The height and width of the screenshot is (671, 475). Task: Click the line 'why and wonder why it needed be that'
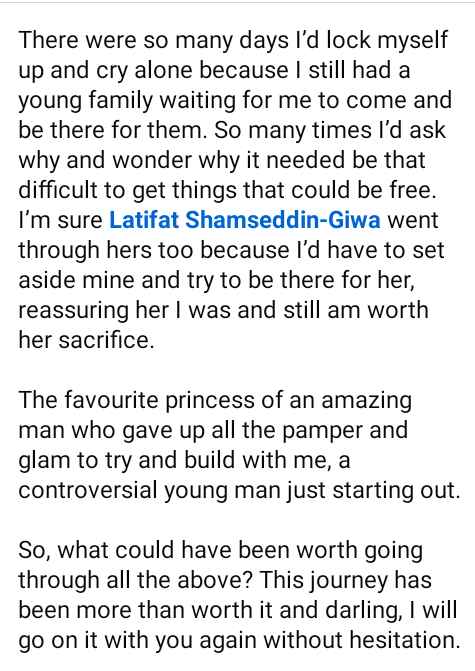pyautogui.click(x=222, y=160)
